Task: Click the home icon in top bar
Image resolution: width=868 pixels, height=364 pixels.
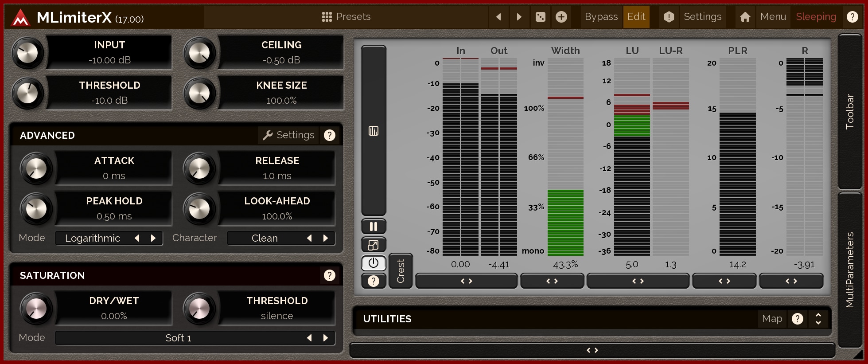Action: (745, 17)
